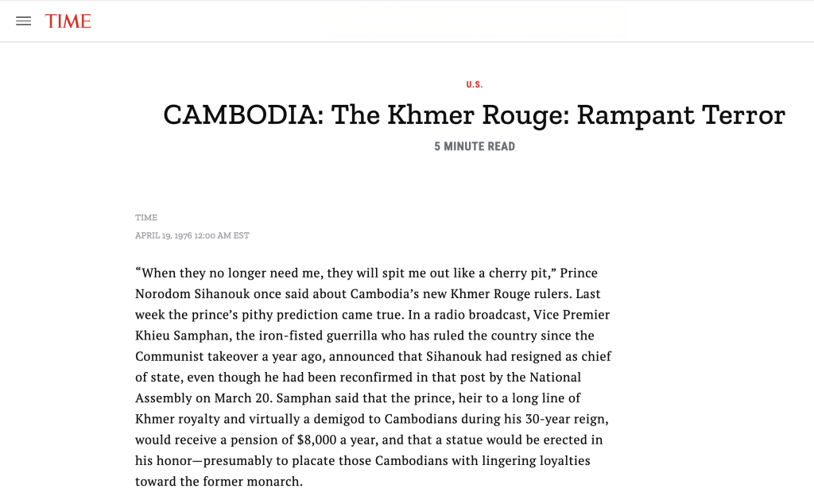Click the "5 MINUTE READ" label
The image size is (814, 504).
475,146
